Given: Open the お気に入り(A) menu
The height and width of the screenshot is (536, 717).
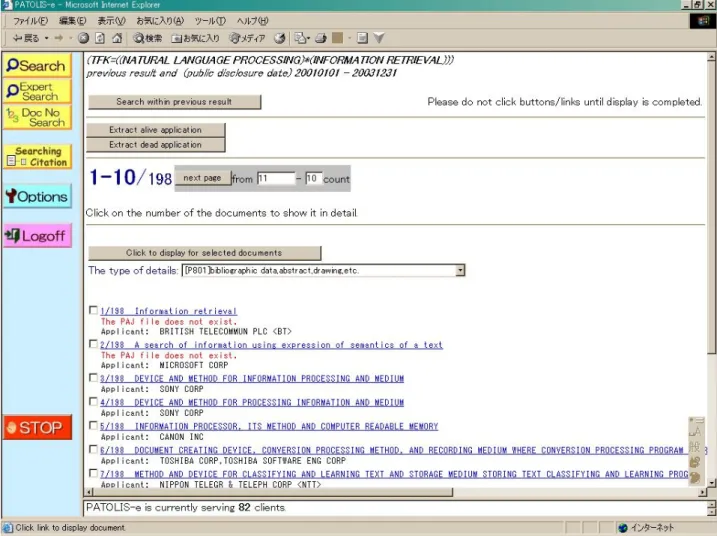Looking at the screenshot, I should [160, 21].
